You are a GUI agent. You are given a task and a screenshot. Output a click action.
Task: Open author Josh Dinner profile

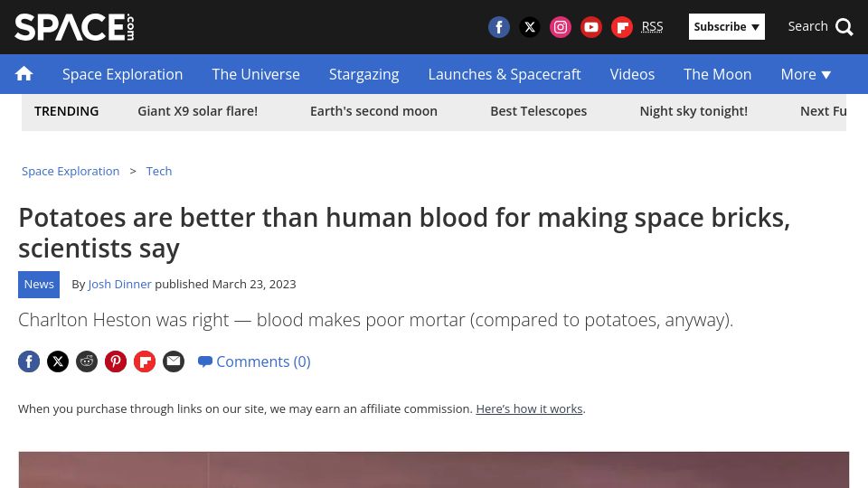119,285
